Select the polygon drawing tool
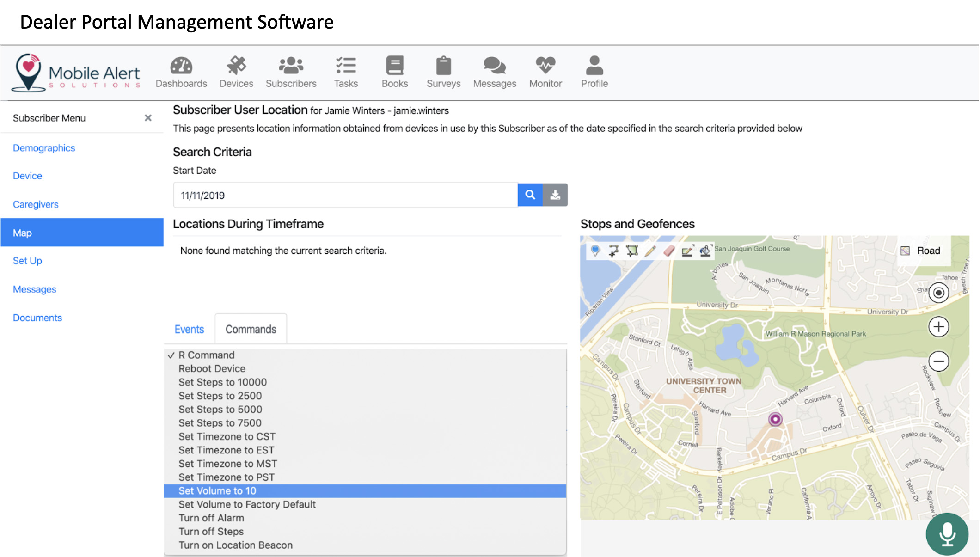The height and width of the screenshot is (557, 980). click(632, 251)
